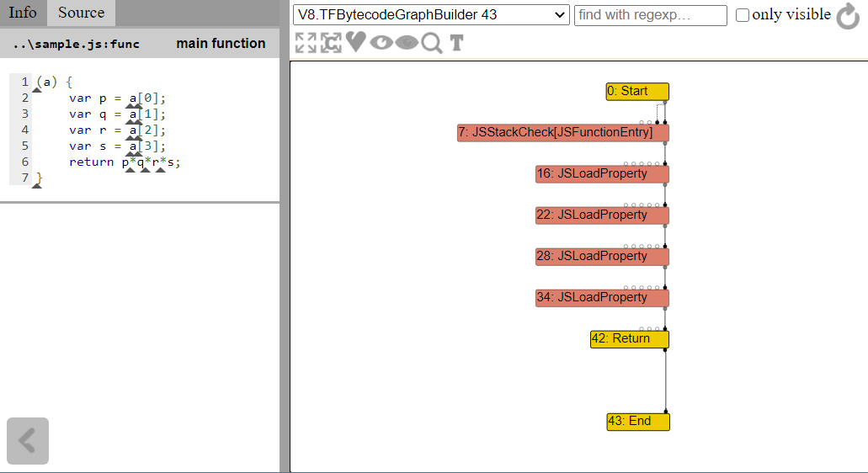Click the circular arrow reload icon
Image resolution: width=868 pixels, height=473 pixels.
point(848,16)
